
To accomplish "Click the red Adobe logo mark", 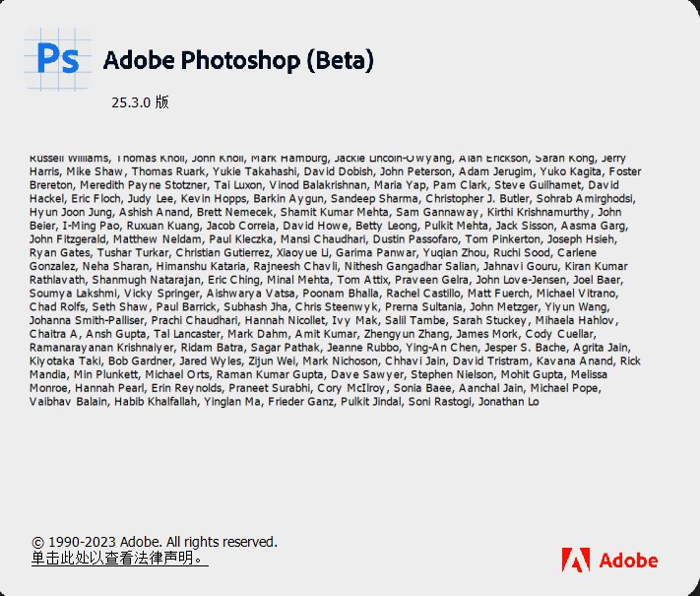I will coord(575,560).
